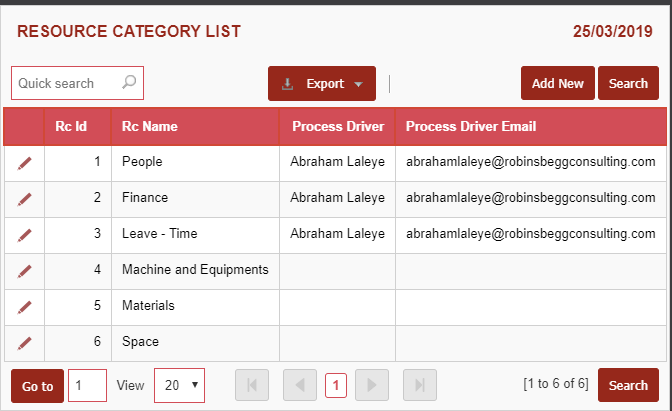Go to the next page arrow

pyautogui.click(x=372, y=385)
